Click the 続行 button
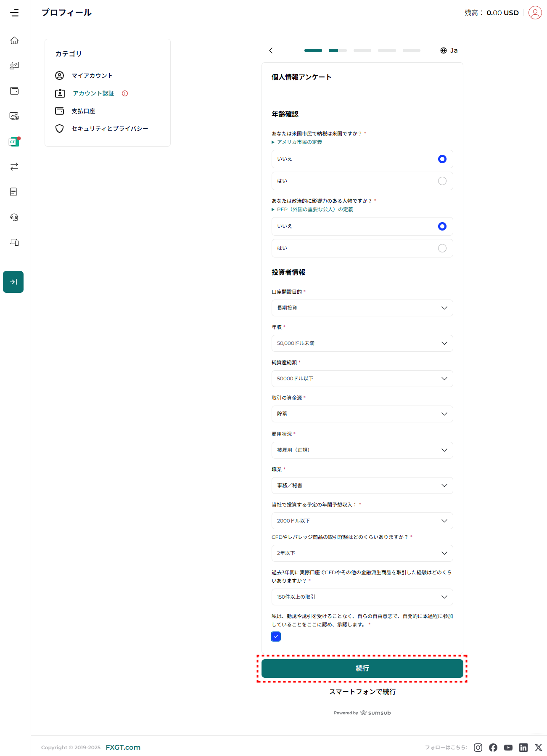The image size is (547, 756). pos(362,668)
